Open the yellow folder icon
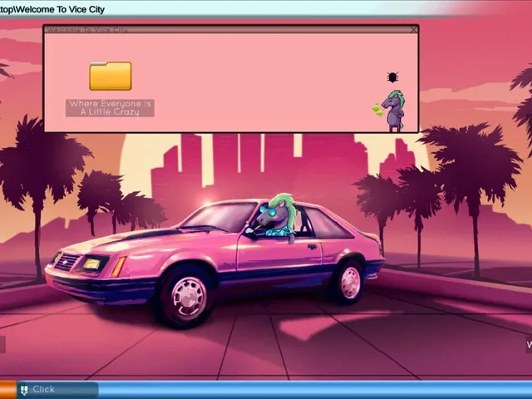532x399 pixels. coord(111,76)
